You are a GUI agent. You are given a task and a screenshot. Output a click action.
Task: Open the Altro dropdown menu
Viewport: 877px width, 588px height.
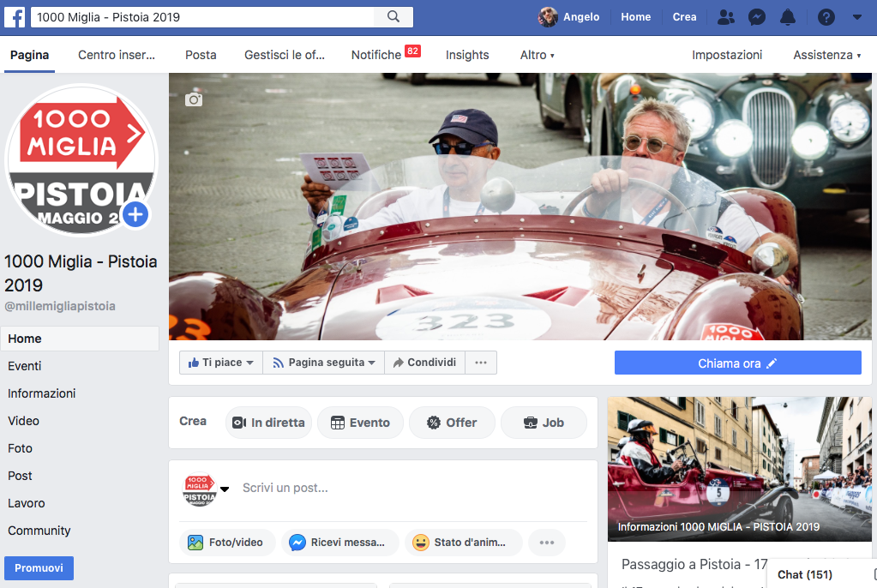click(537, 55)
